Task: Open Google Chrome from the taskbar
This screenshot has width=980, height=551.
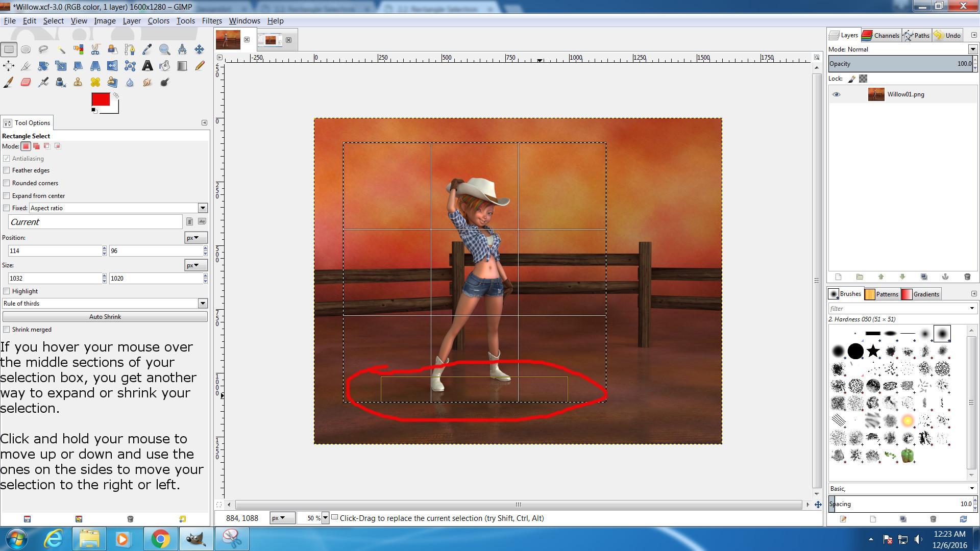Action: point(160,539)
